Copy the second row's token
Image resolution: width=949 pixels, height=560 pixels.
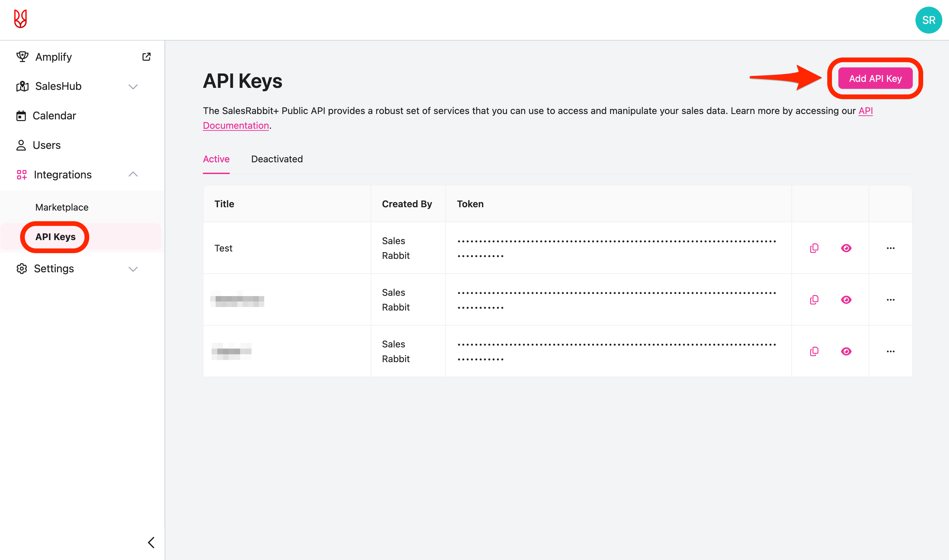(x=814, y=300)
